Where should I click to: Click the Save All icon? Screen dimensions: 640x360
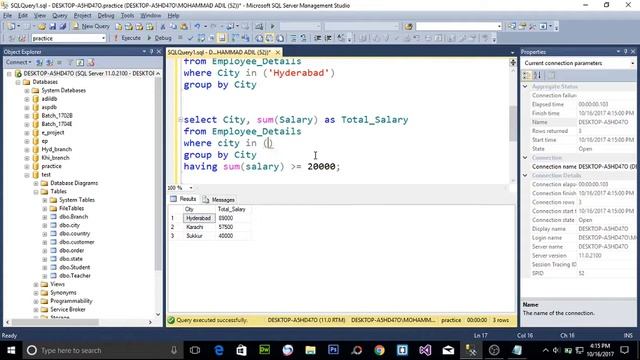[x=63, y=26]
